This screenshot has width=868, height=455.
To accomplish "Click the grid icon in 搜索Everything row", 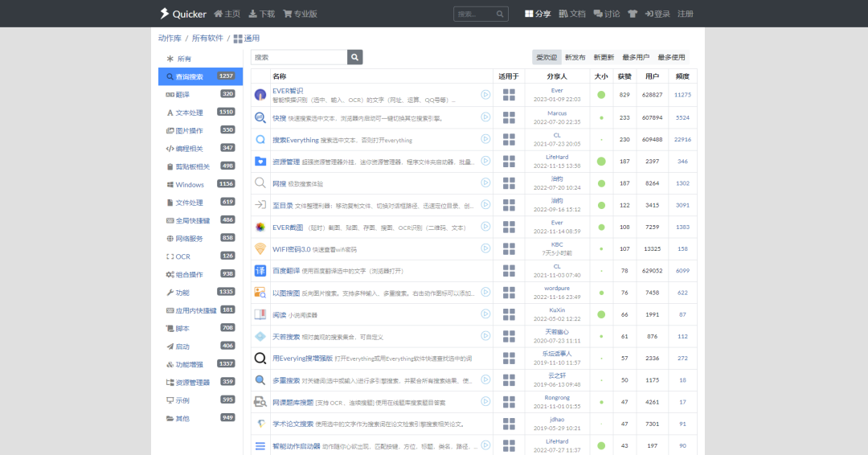I will point(509,140).
